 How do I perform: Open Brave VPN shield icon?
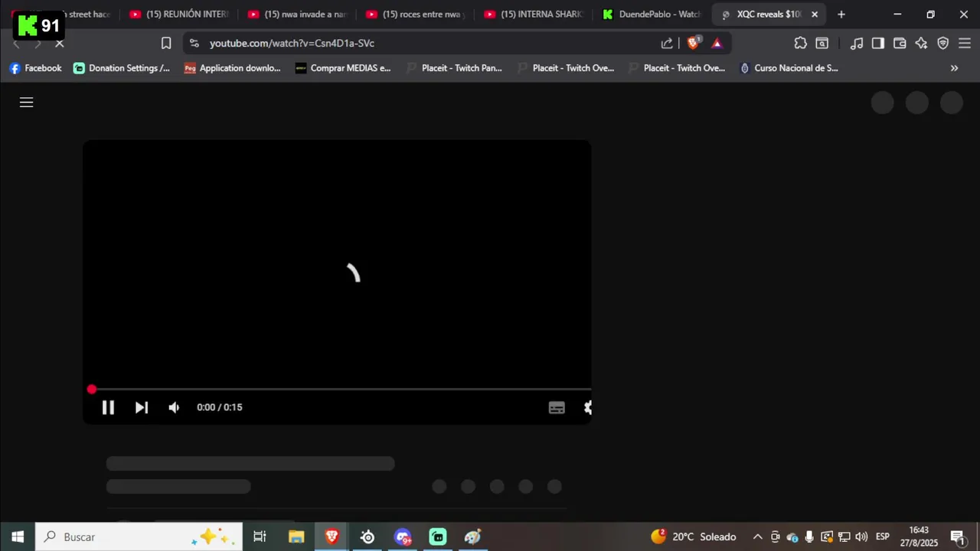(943, 44)
